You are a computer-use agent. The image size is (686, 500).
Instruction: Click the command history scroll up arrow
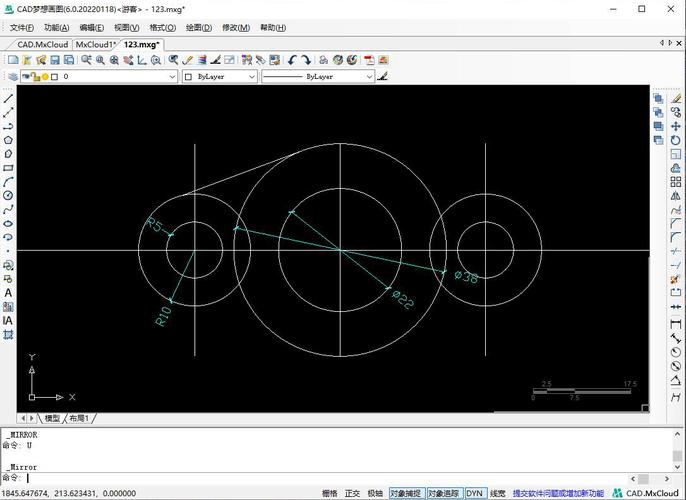[677, 434]
